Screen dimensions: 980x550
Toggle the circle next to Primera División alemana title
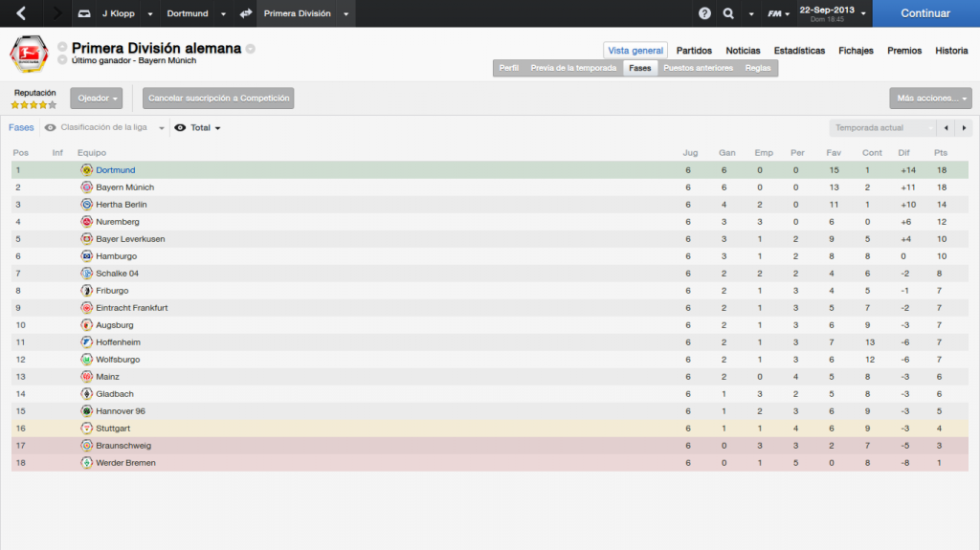click(x=250, y=49)
